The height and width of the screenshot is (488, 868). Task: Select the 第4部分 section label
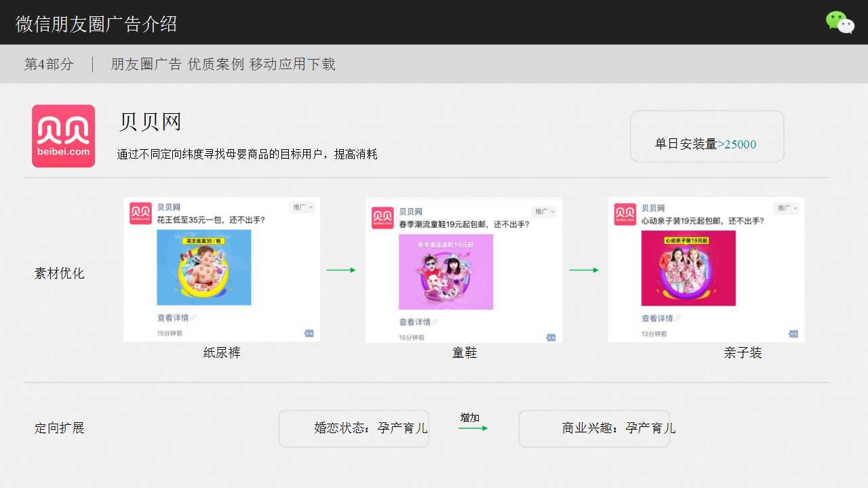[47, 64]
